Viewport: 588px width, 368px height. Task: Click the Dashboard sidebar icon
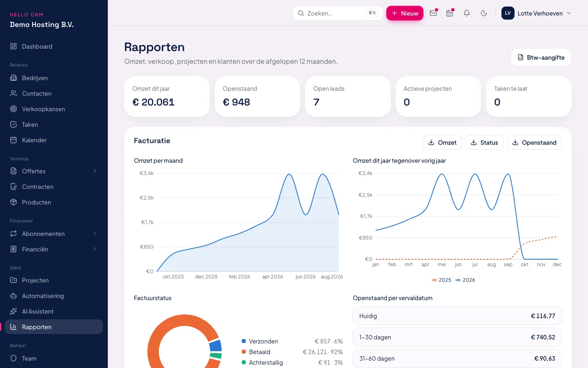(13, 46)
